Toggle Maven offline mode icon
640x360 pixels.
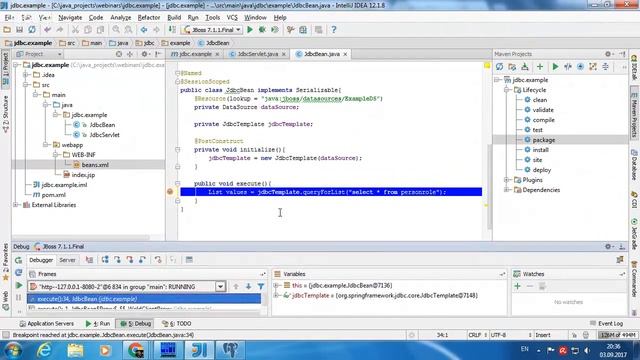[x=568, y=67]
